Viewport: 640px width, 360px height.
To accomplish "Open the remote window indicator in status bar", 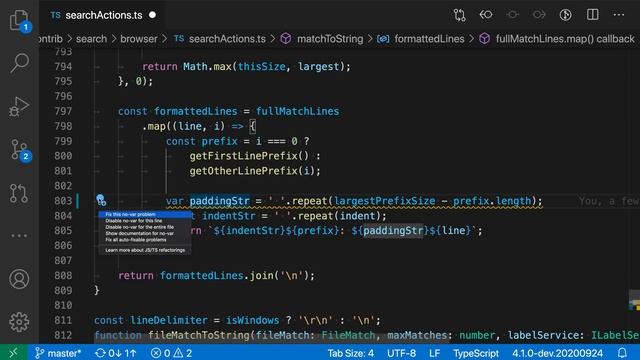I will click(x=13, y=353).
